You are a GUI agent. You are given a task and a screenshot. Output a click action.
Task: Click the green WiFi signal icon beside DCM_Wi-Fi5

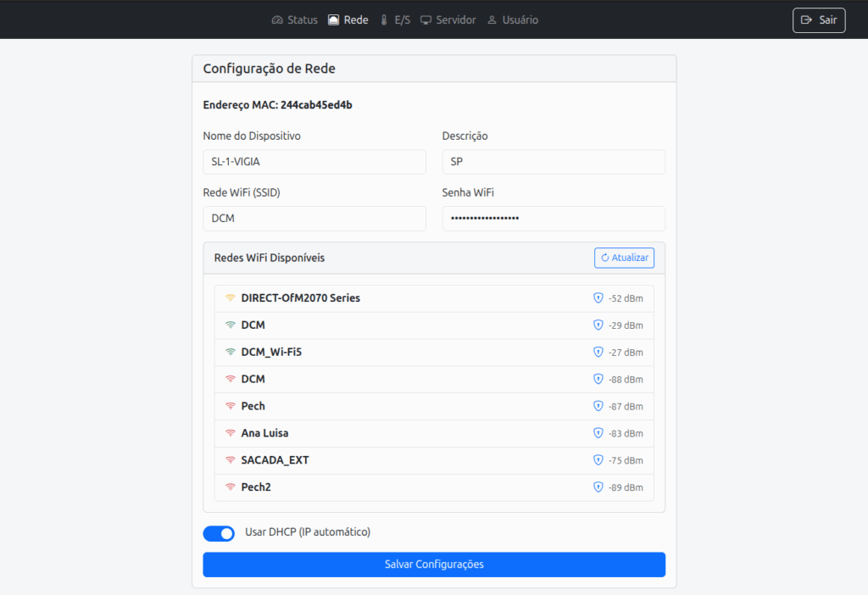(230, 353)
